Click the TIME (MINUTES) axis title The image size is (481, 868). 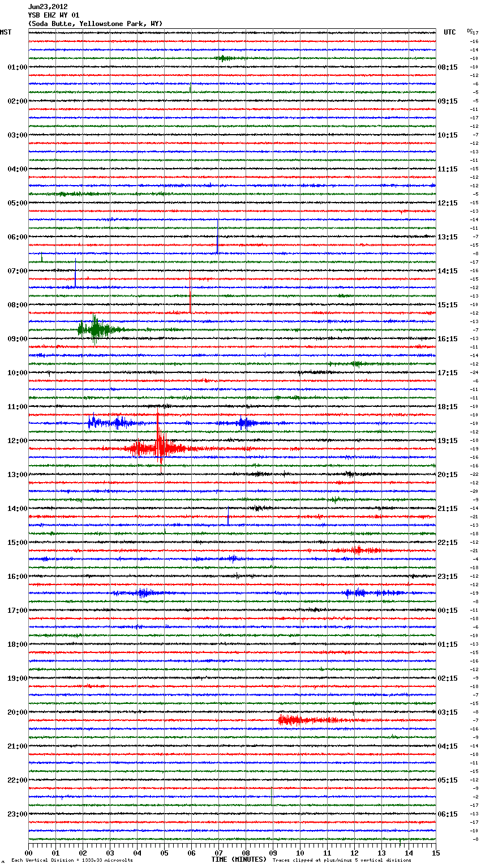coord(239,860)
